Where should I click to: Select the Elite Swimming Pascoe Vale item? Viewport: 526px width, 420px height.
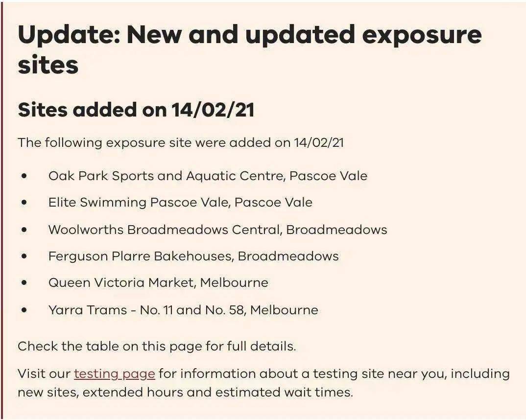(x=181, y=203)
